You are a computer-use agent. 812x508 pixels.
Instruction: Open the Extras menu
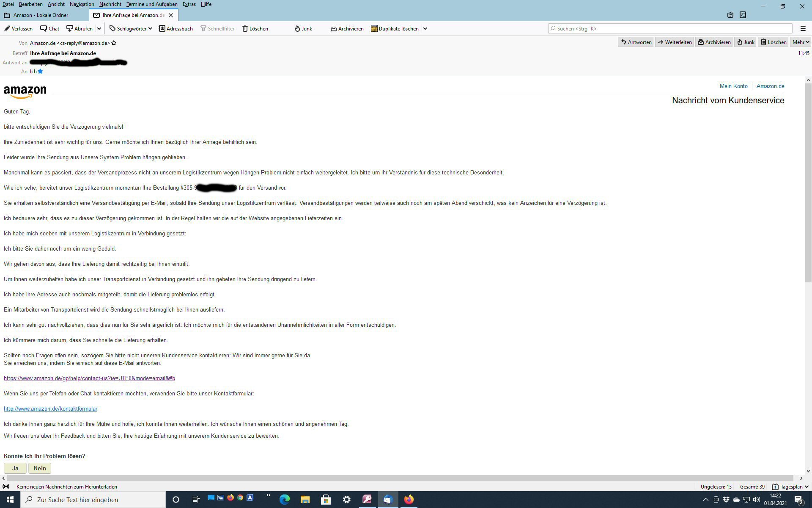click(189, 4)
